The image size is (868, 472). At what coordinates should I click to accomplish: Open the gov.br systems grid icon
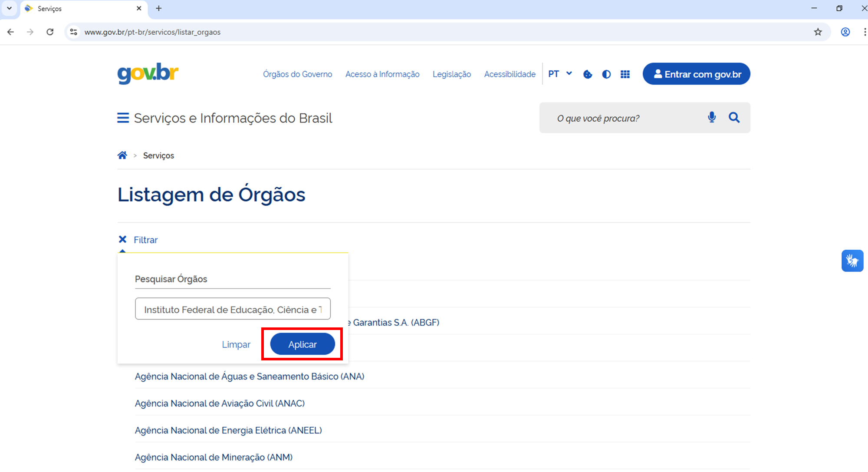[625, 74]
